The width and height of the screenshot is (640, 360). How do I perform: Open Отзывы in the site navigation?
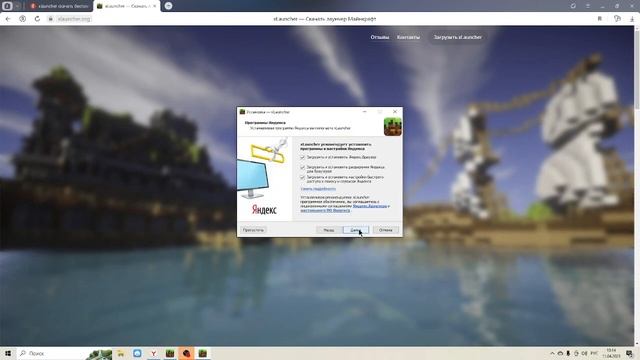point(380,37)
